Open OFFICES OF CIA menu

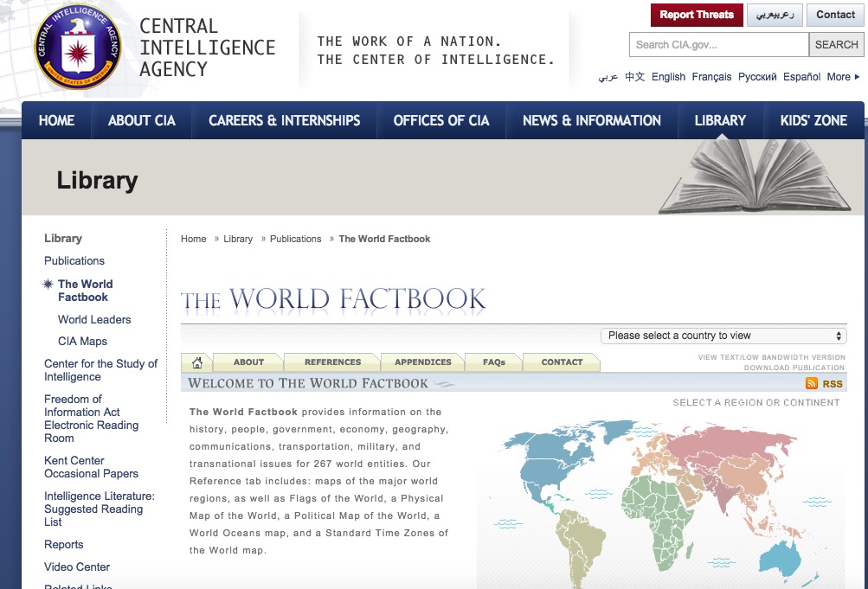tap(441, 120)
